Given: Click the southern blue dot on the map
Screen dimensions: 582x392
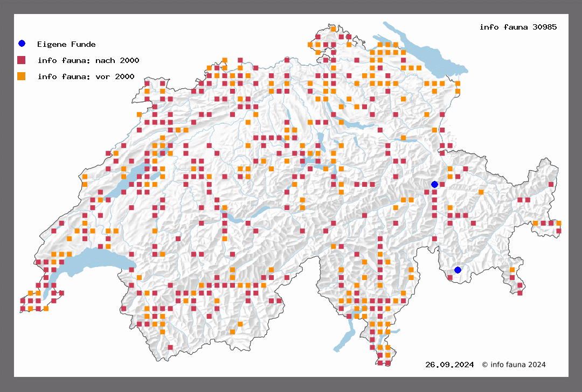Looking at the screenshot, I should click(458, 270).
